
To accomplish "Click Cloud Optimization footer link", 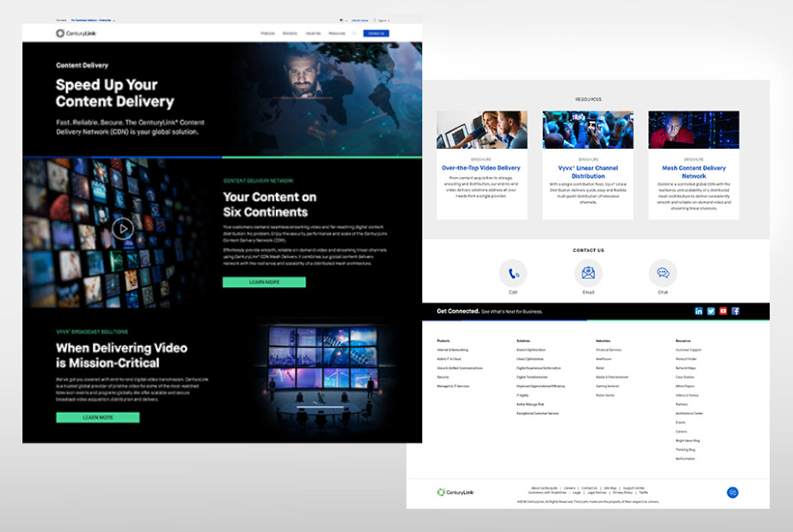I will tap(530, 359).
